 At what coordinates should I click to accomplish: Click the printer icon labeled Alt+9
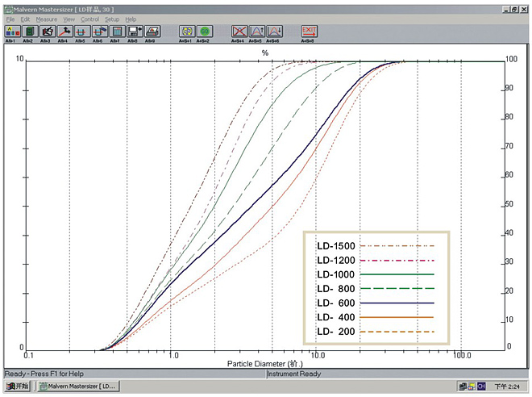pos(152,31)
